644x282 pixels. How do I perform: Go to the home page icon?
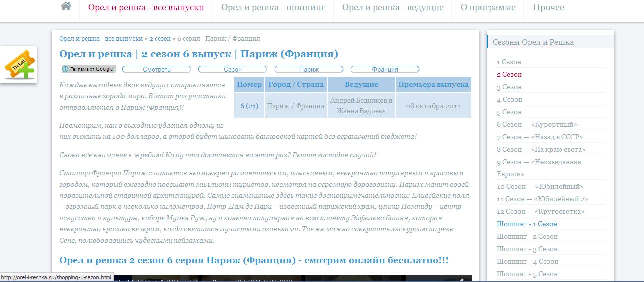(x=65, y=7)
